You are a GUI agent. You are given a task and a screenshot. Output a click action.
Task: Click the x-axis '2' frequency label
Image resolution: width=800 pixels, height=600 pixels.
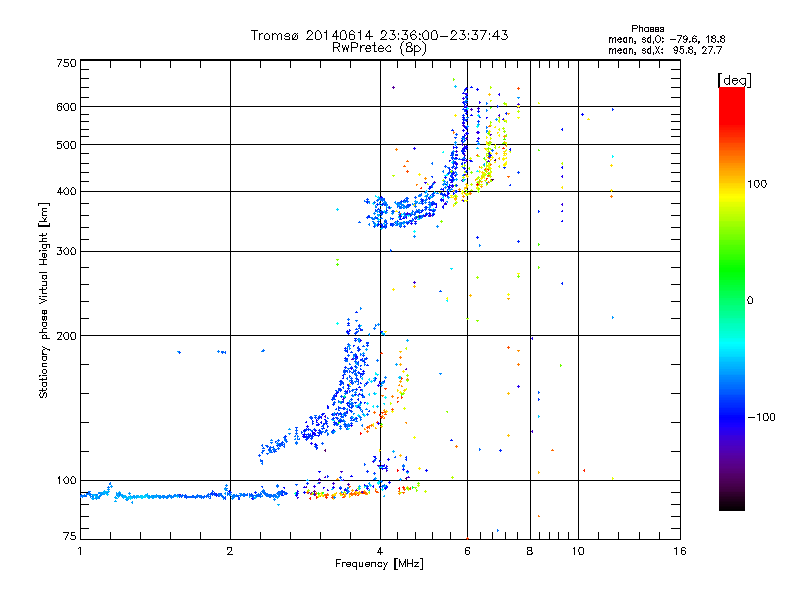230,551
